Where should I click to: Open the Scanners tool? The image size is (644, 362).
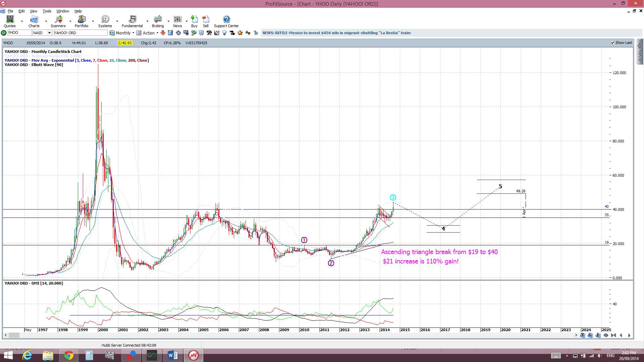(58, 21)
